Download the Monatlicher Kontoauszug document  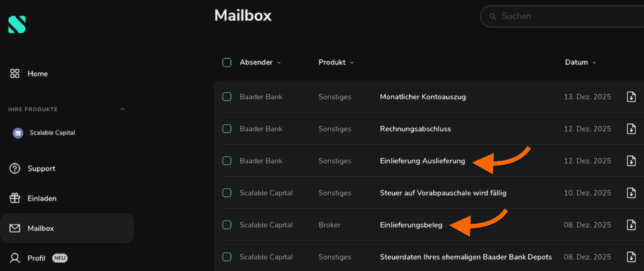(x=631, y=97)
